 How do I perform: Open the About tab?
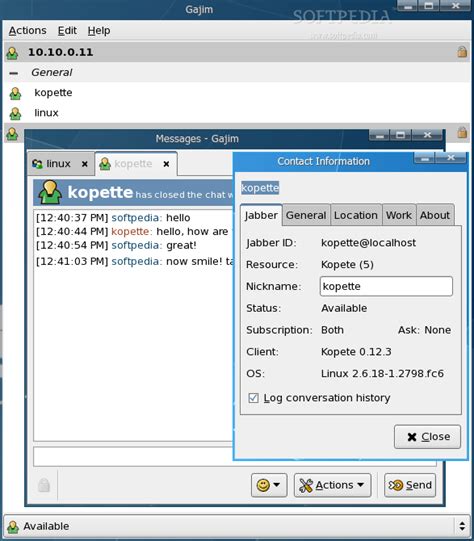click(435, 215)
